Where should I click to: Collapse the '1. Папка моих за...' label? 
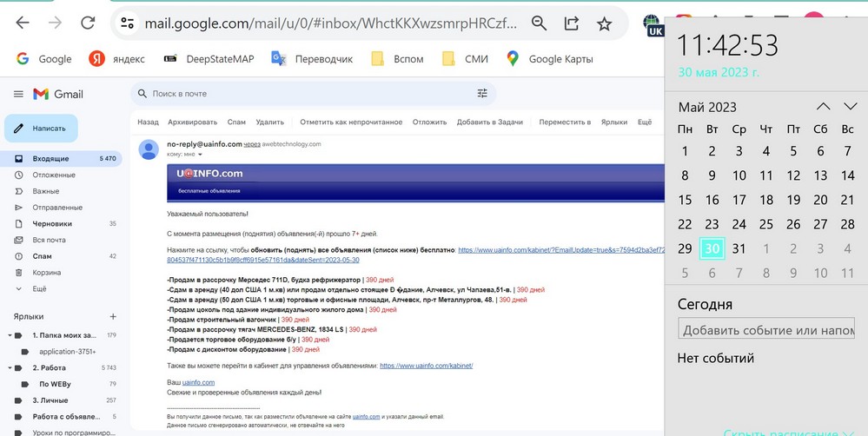[x=10, y=335]
